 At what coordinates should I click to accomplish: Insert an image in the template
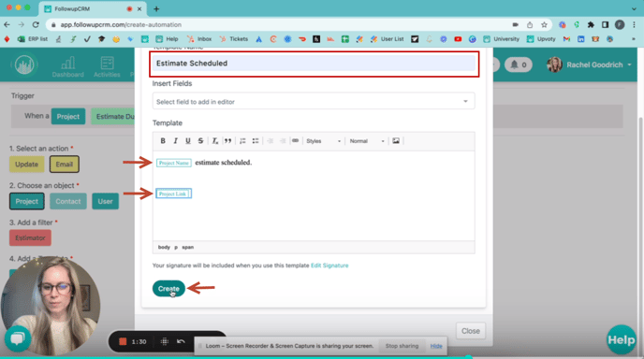click(x=396, y=141)
